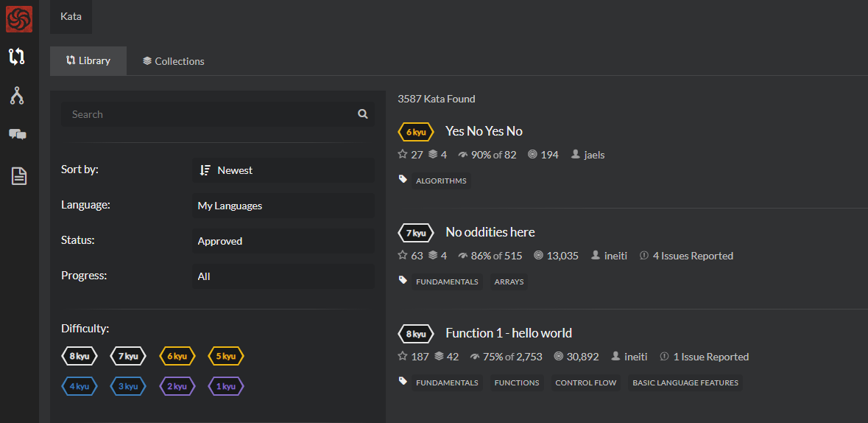
Task: Open the Status Approved dropdown
Action: coord(283,241)
